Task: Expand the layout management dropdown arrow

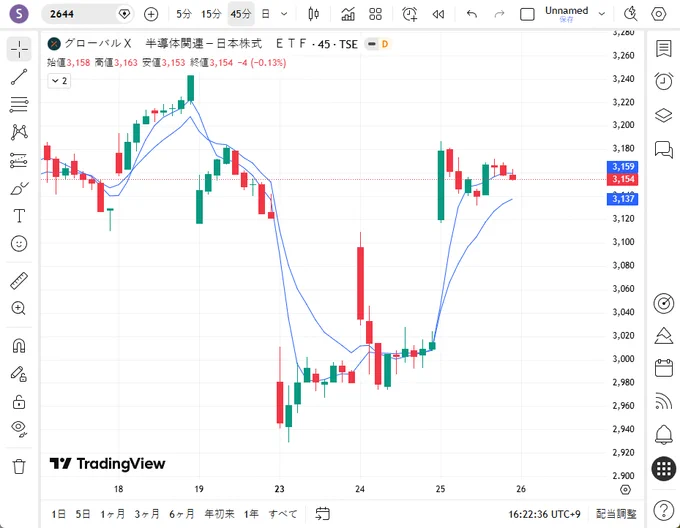Action: [602, 14]
